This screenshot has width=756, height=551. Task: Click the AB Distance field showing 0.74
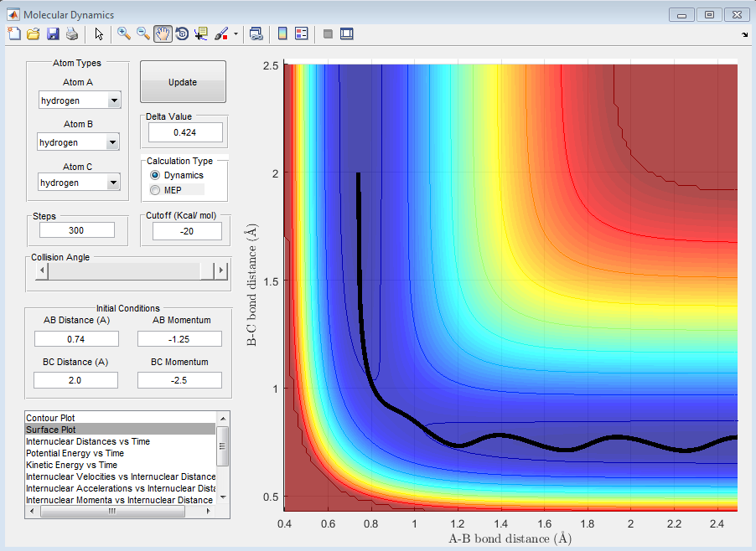pos(76,339)
